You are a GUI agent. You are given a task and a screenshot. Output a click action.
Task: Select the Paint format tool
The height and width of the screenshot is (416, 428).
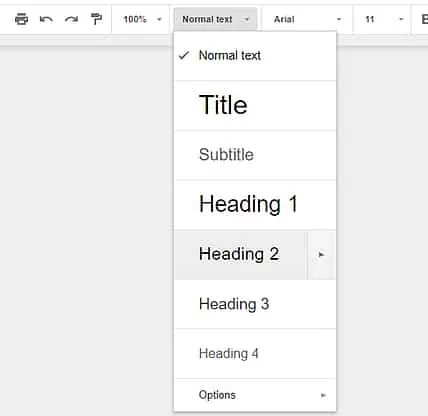[96, 19]
